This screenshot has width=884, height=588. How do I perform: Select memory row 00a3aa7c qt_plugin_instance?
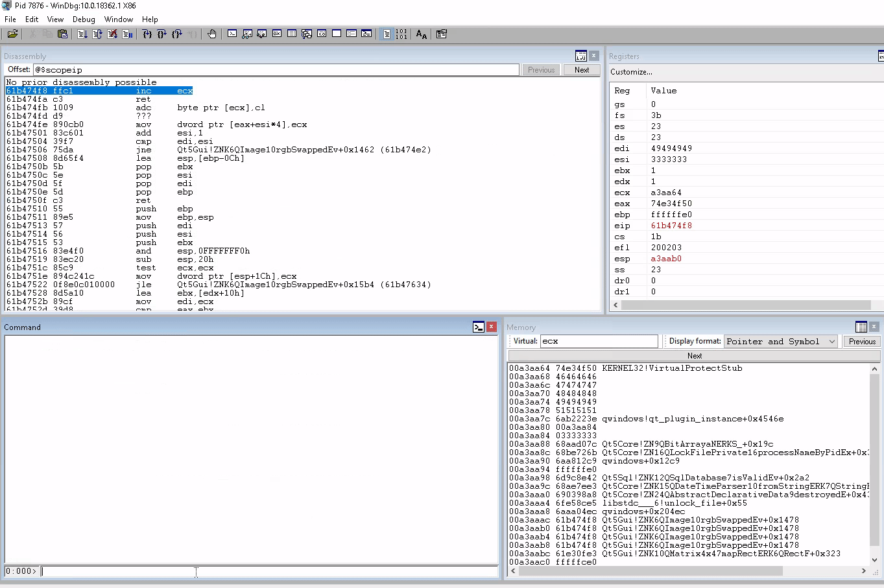646,419
